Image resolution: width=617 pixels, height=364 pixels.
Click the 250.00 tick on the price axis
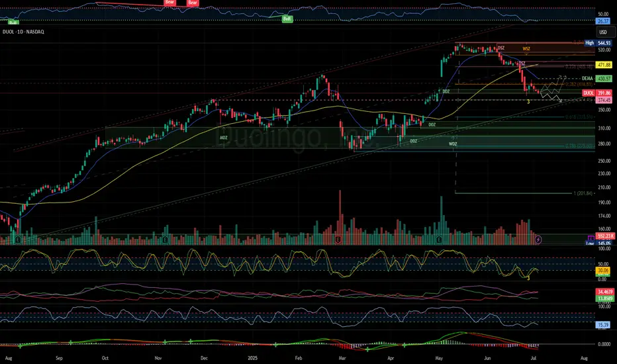tap(604, 161)
